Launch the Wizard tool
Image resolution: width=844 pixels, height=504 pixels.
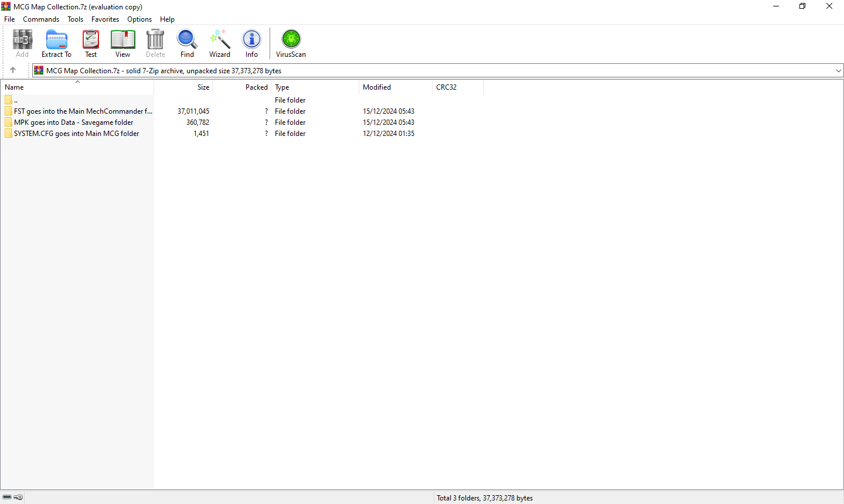click(x=220, y=43)
